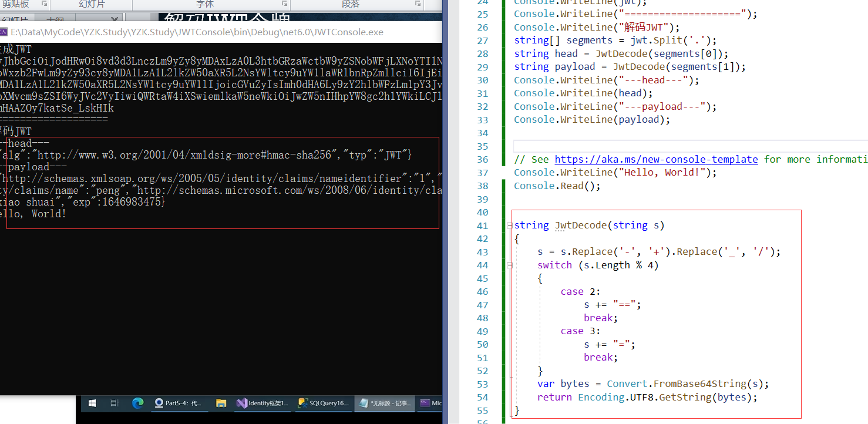Click the JWTConsole.exe title bar icon

coord(4,32)
